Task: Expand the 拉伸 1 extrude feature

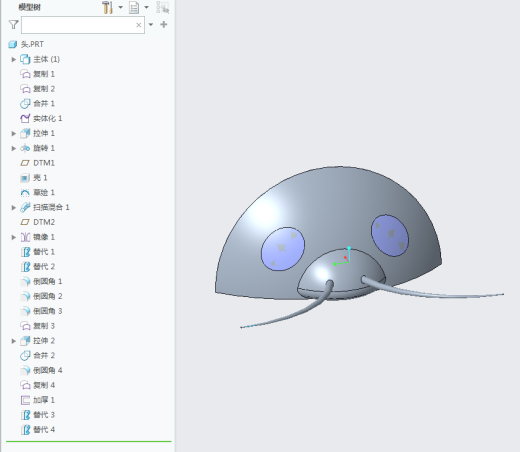Action: tap(14, 133)
